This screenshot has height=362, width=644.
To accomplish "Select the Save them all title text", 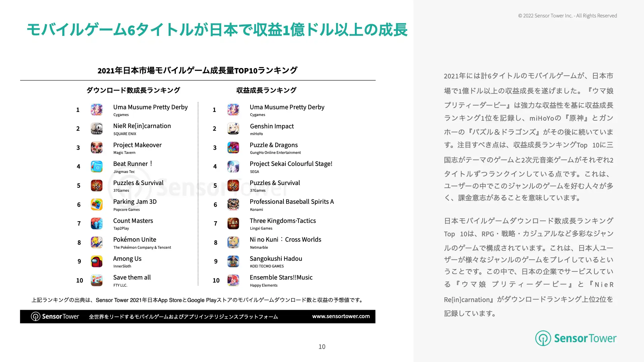I will click(x=132, y=278).
